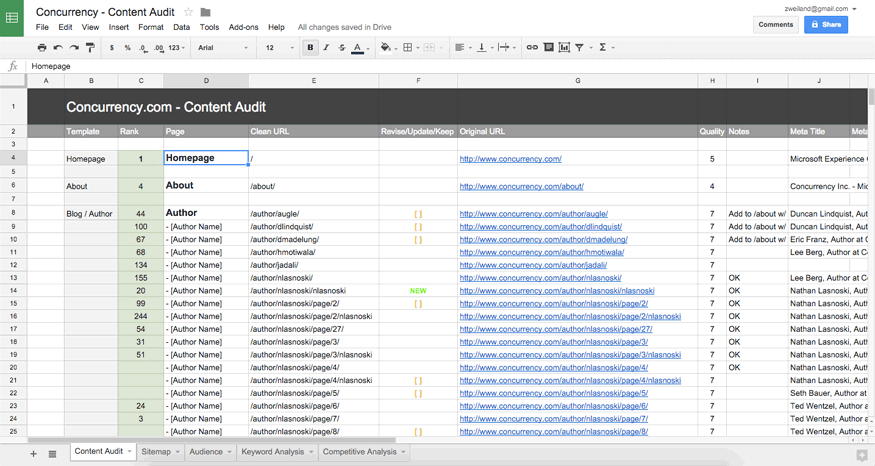This screenshot has height=466, width=875.
Task: Undo the last action
Action: click(x=58, y=47)
